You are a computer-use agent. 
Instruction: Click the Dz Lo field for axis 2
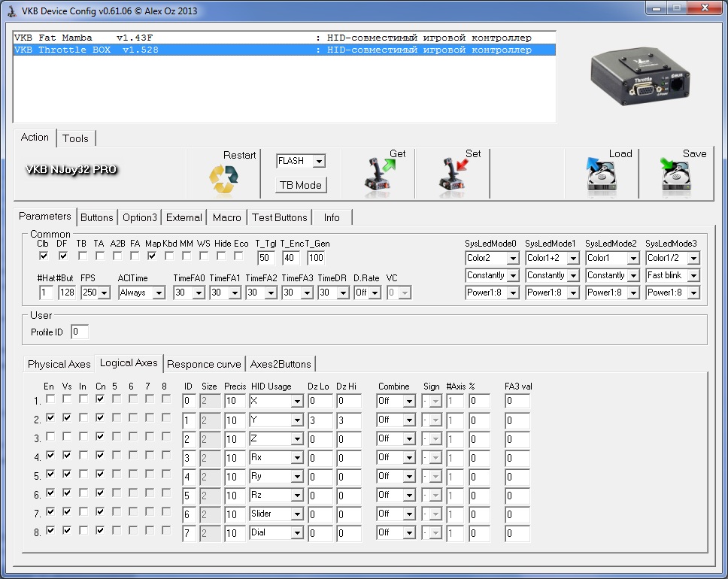pyautogui.click(x=320, y=420)
